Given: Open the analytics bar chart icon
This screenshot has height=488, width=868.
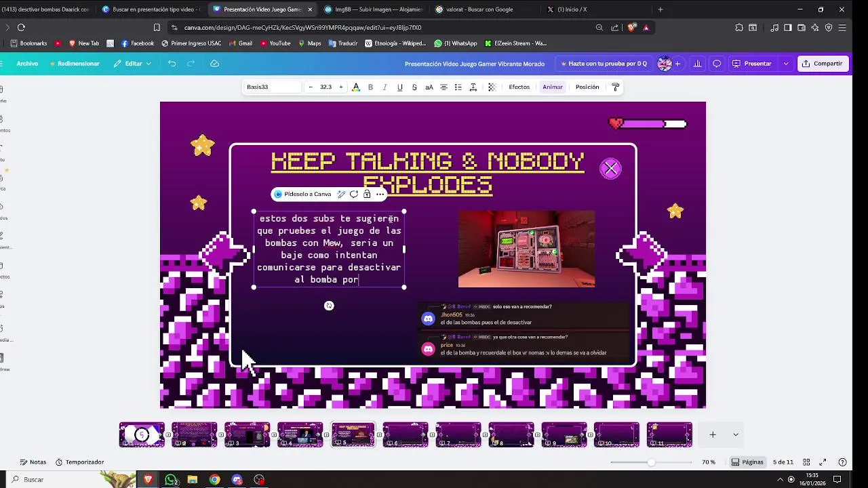Looking at the screenshot, I should tap(697, 64).
